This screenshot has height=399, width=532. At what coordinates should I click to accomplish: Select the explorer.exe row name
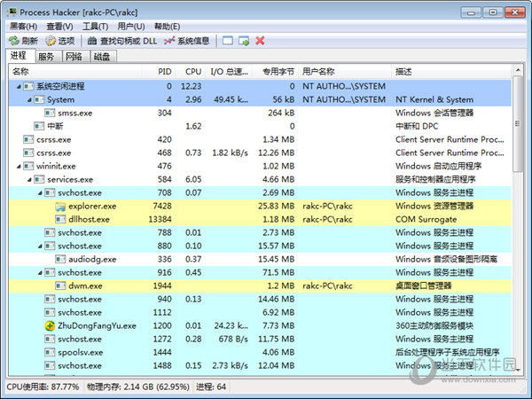92,207
